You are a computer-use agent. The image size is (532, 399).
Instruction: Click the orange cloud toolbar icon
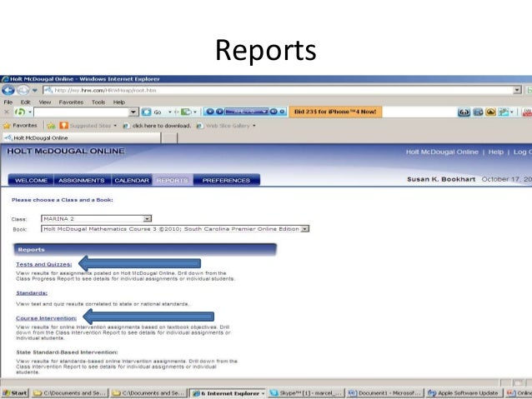pyautogui.click(x=490, y=112)
